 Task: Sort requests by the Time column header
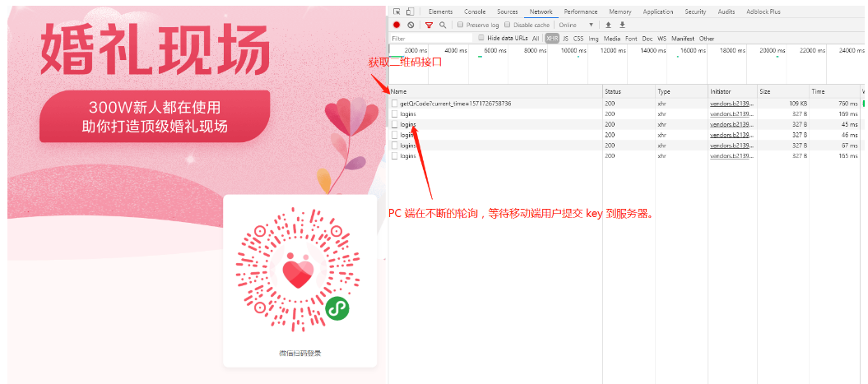[833, 91]
